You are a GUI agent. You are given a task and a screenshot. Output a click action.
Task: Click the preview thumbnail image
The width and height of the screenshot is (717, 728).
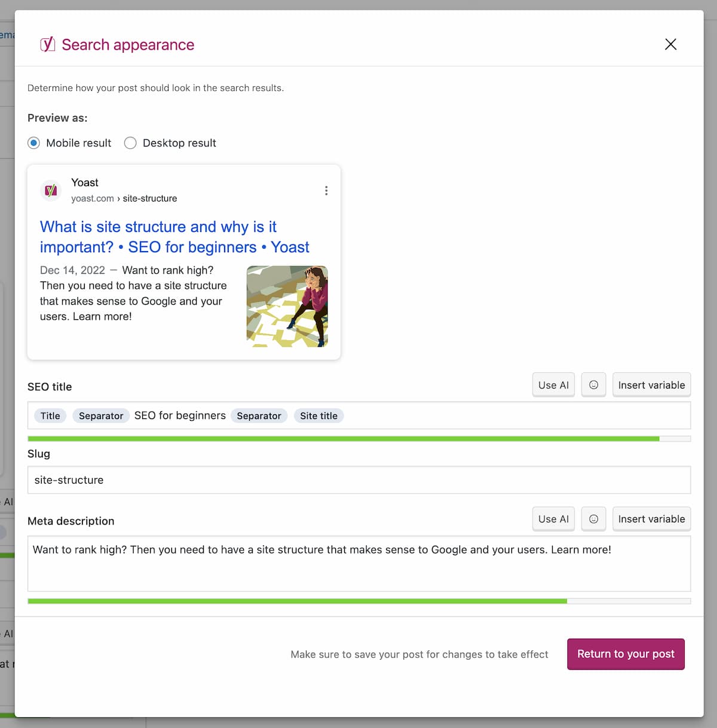[x=287, y=307]
